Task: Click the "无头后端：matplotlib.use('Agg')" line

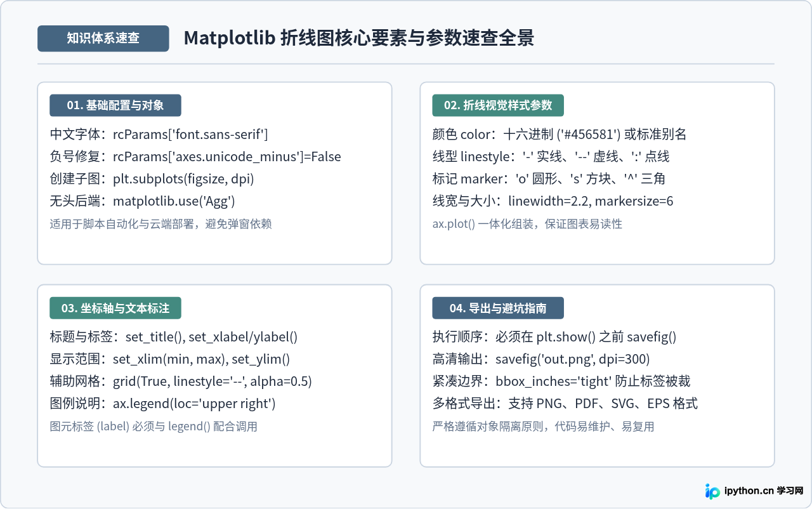Action: point(143,201)
